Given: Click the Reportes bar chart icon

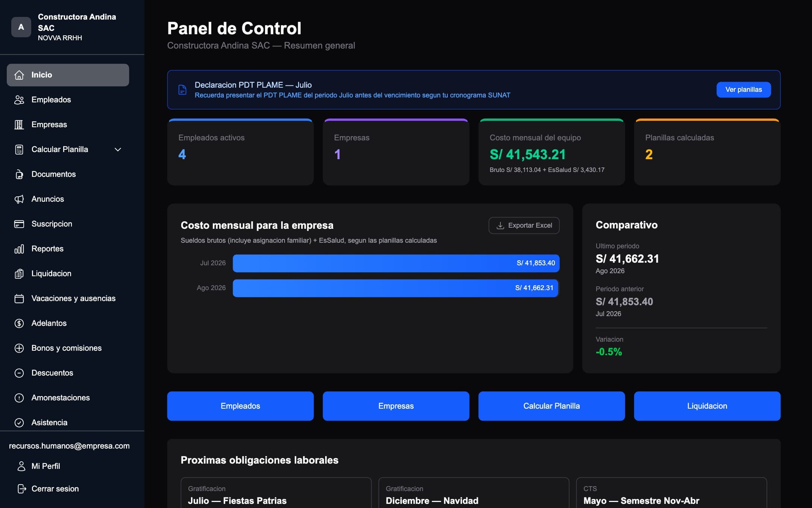Looking at the screenshot, I should (19, 249).
